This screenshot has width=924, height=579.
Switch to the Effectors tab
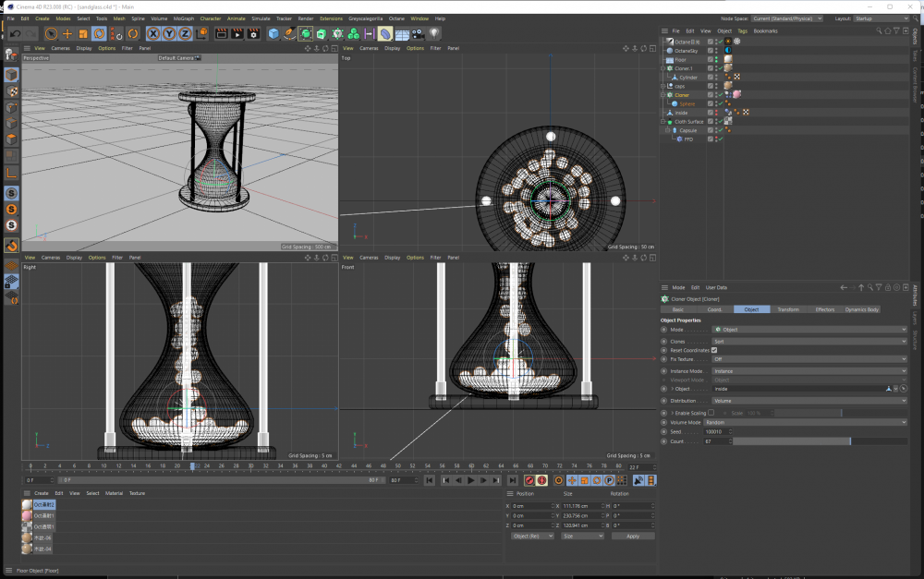[x=824, y=309]
